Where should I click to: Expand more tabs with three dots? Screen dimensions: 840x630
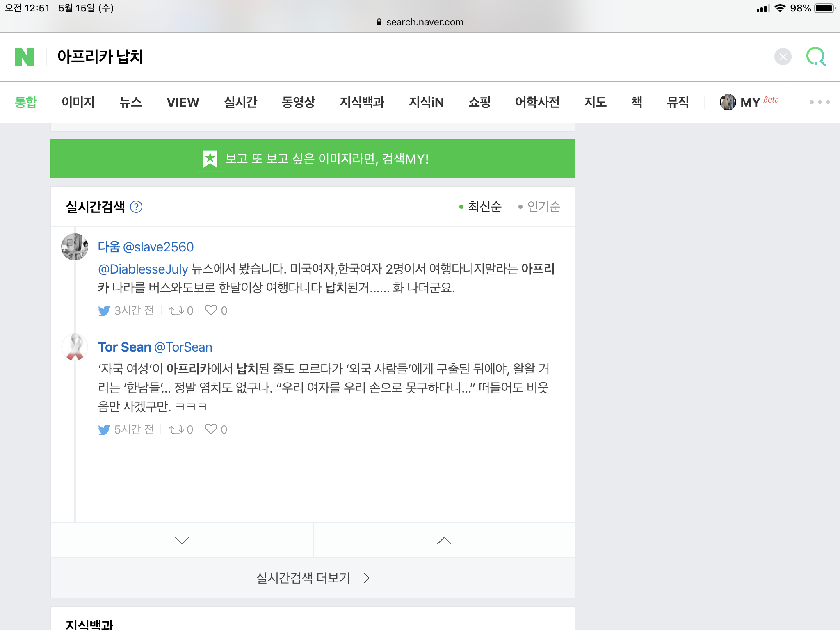point(819,102)
